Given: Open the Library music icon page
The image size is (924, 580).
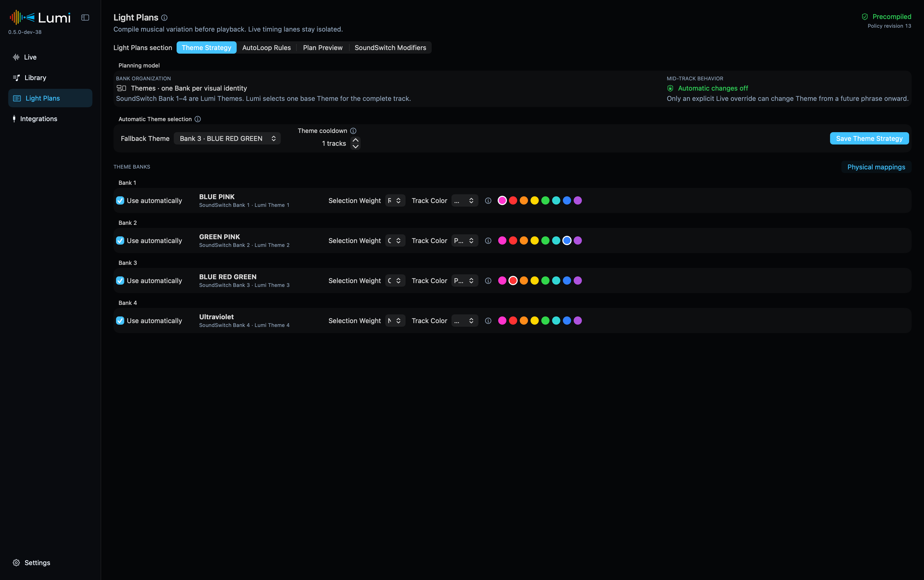Looking at the screenshot, I should (16, 78).
